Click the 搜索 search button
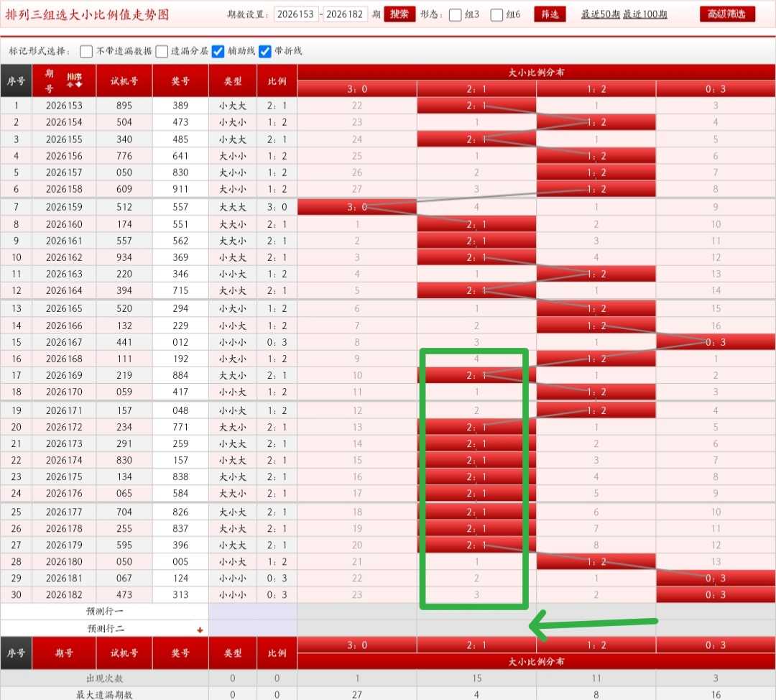776x700 pixels. click(x=399, y=14)
